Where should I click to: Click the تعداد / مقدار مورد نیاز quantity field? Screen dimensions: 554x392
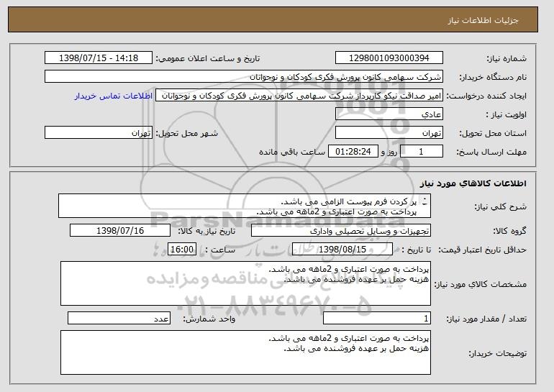pos(377,318)
